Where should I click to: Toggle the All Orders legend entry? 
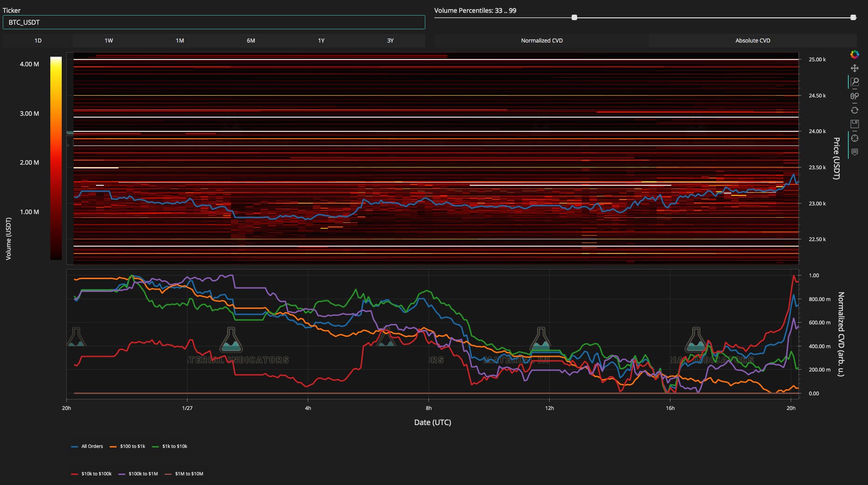[87, 446]
